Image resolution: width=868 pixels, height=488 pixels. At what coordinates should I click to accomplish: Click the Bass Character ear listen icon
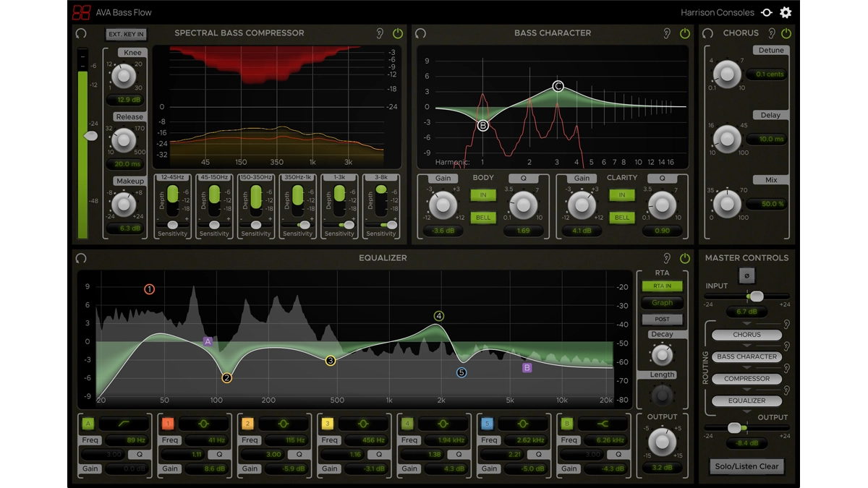pos(667,33)
